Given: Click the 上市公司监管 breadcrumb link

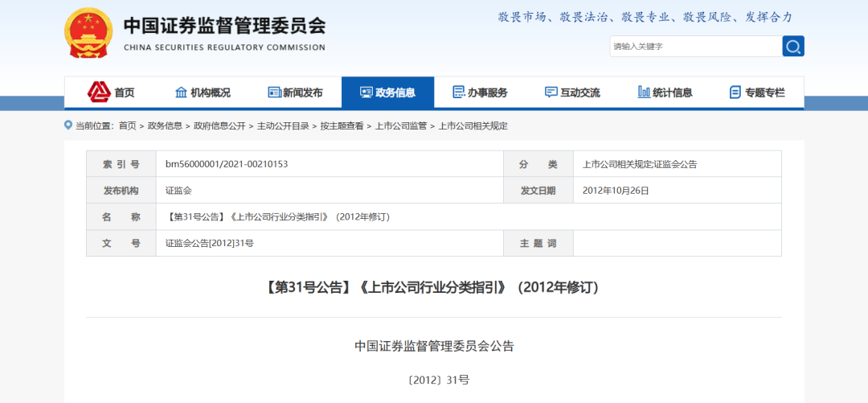Looking at the screenshot, I should (x=401, y=125).
